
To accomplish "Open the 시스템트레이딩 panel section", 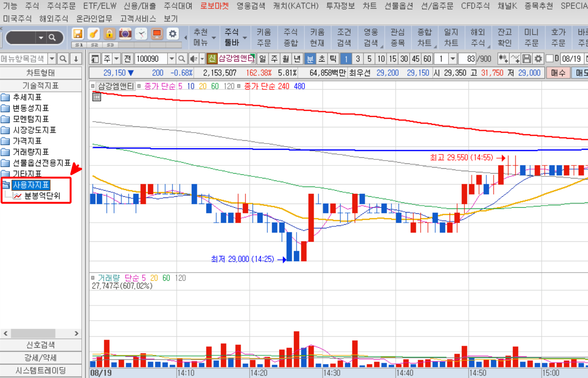I will (x=41, y=371).
